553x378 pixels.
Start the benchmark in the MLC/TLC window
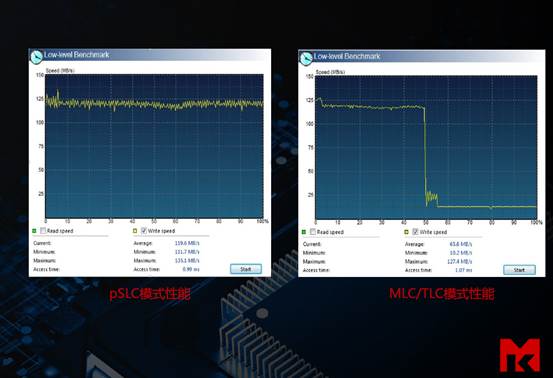[519, 270]
